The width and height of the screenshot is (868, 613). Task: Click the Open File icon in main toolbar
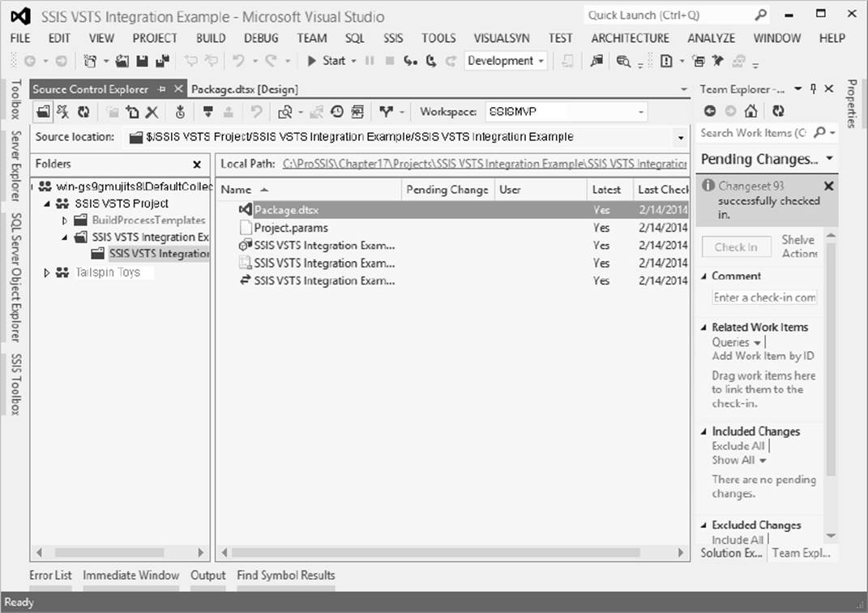(122, 61)
